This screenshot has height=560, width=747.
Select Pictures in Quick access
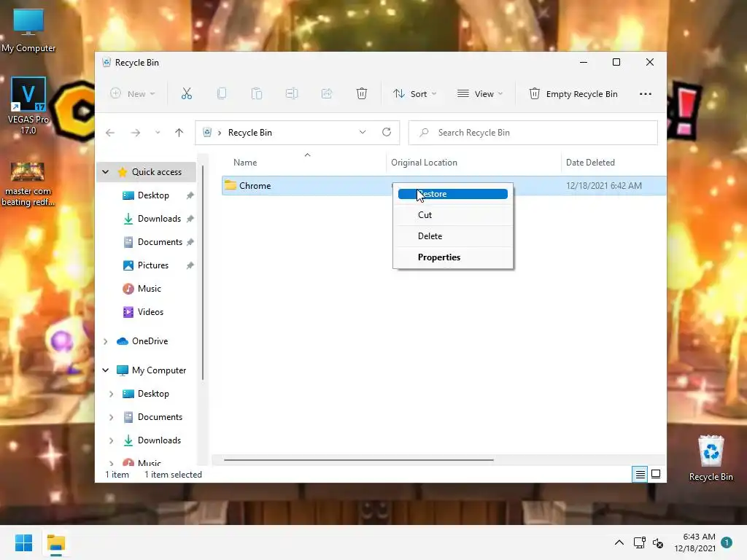click(x=152, y=265)
